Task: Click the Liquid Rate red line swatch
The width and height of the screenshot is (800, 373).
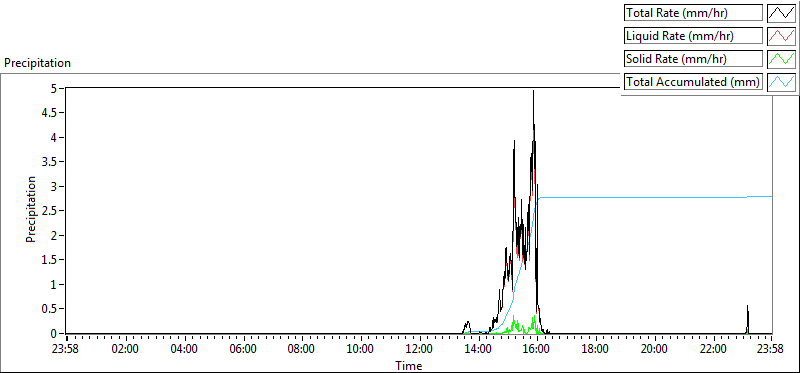Action: coord(781,36)
